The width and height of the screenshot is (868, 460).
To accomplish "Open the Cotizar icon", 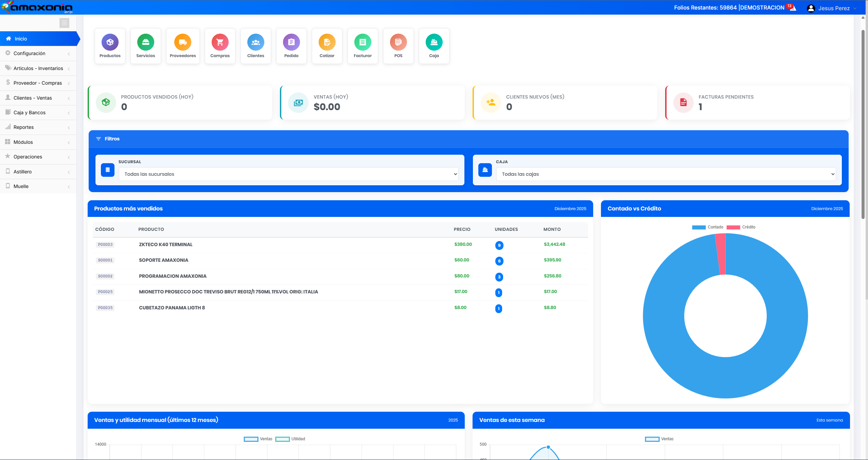I will coord(326,42).
